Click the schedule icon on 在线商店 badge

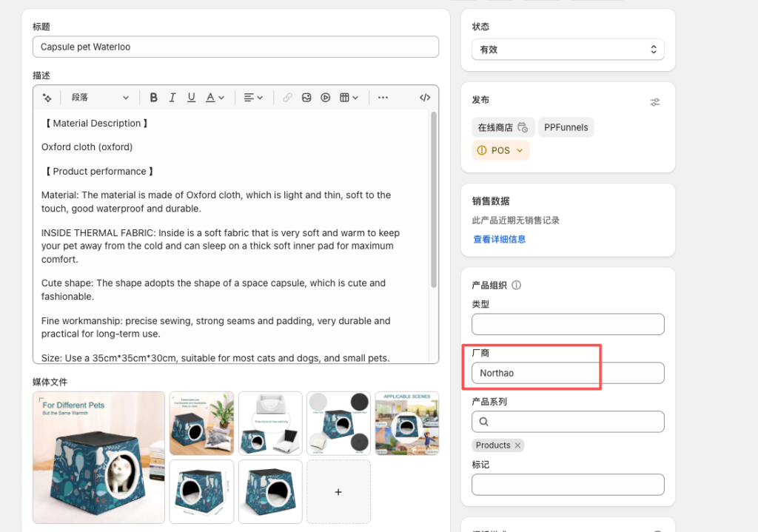pyautogui.click(x=523, y=127)
